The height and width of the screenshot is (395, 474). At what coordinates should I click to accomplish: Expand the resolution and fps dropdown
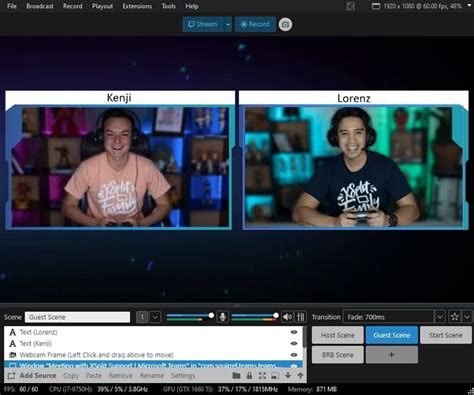[469, 6]
